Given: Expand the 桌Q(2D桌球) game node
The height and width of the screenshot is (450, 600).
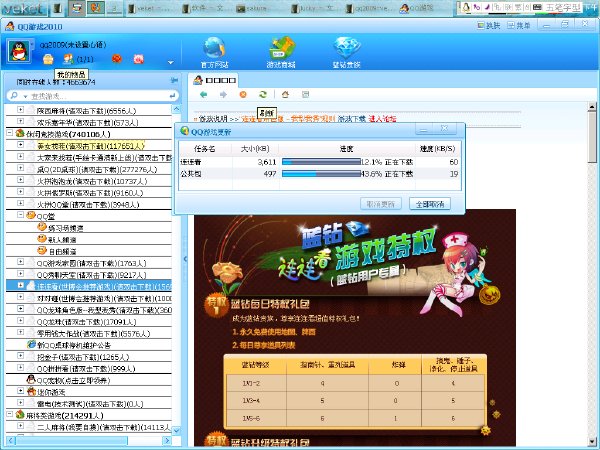Looking at the screenshot, I should 20,168.
